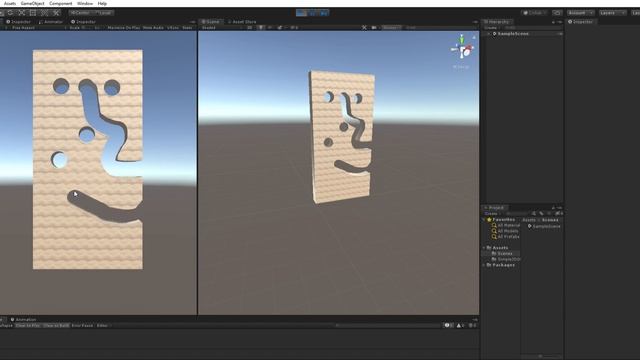Open the Account dropdown
Image resolution: width=640 pixels, height=360 pixels.
pyautogui.click(x=580, y=13)
